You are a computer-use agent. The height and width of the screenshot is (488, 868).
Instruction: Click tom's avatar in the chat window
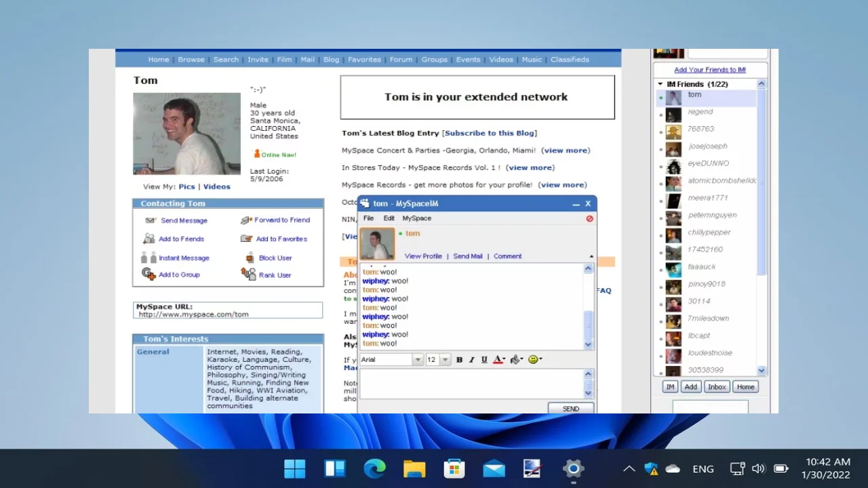[x=377, y=244]
